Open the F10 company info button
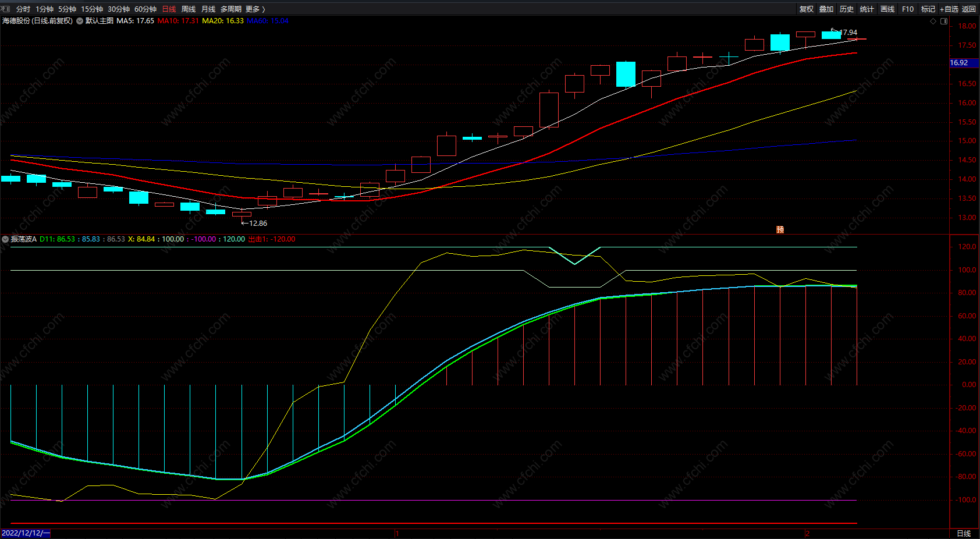 (908, 9)
